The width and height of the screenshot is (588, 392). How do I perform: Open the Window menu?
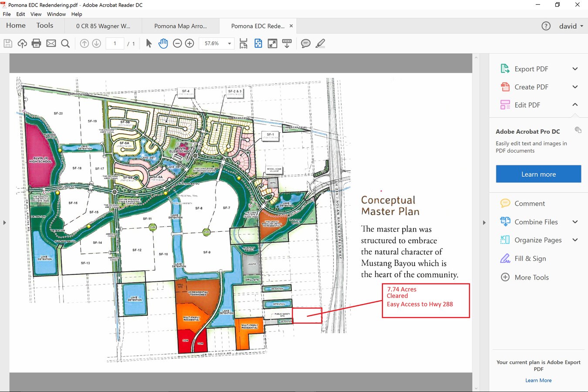[x=56, y=14]
